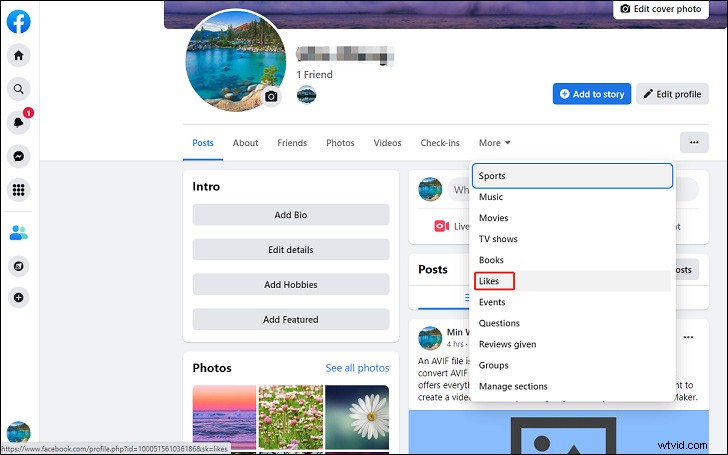This screenshot has width=728, height=455.
Task: Switch to the Check-ins tab
Action: click(x=440, y=143)
